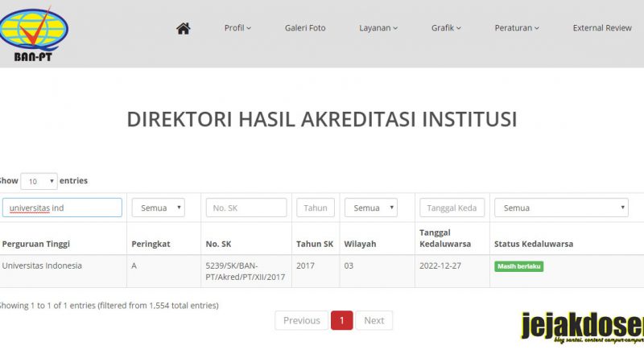
Task: Change the show entries count dropdown
Action: coord(39,181)
